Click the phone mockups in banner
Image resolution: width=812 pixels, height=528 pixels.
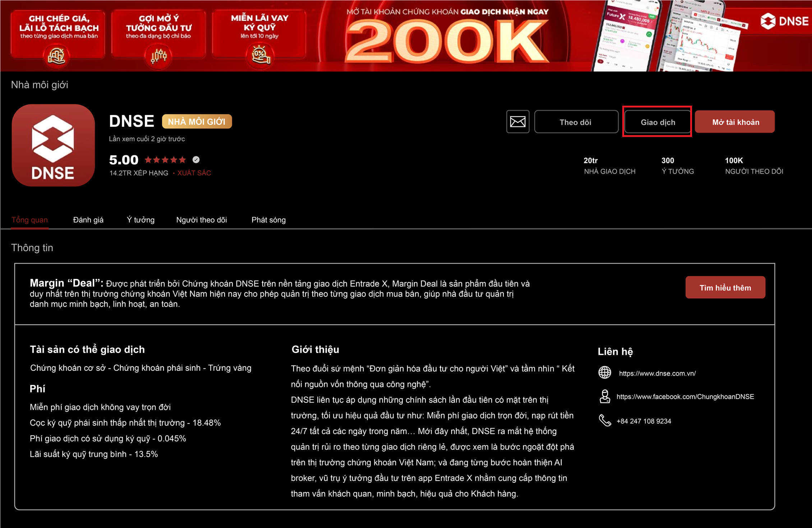[668, 36]
